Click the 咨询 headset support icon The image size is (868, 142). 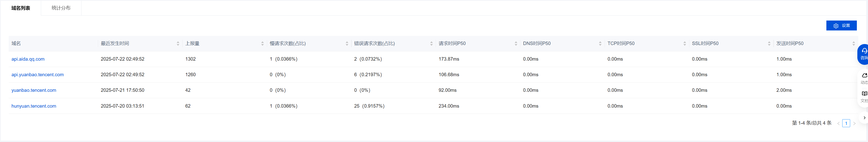click(x=864, y=53)
